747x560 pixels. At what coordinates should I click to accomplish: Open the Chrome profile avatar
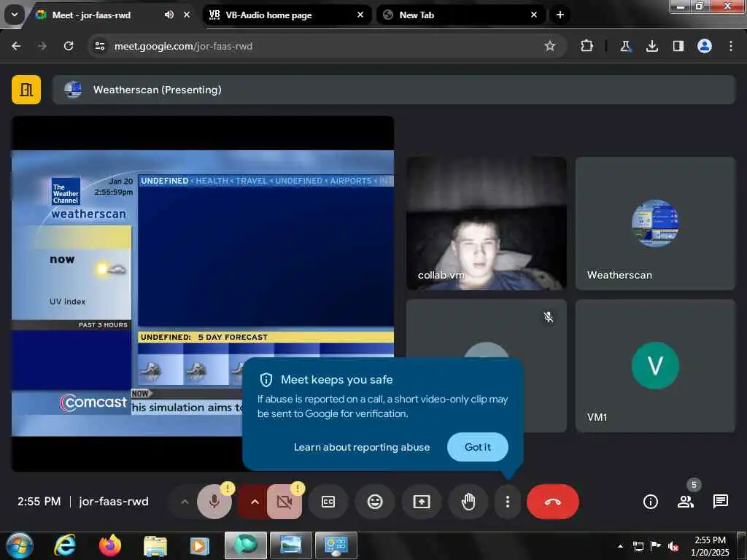(x=705, y=46)
